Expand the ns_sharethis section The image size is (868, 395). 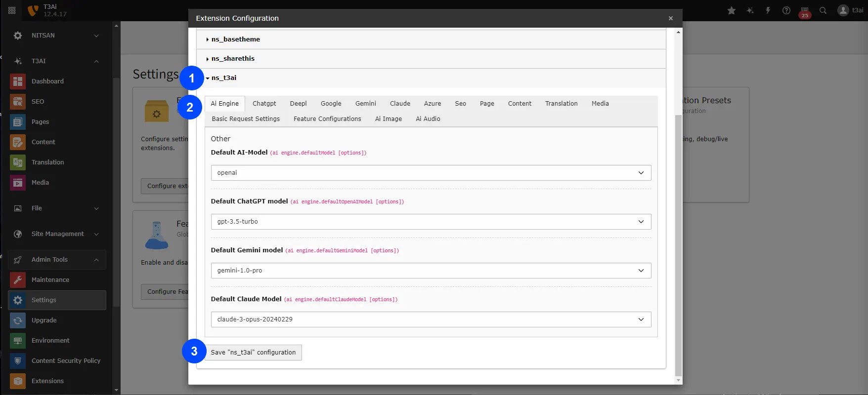coord(431,59)
